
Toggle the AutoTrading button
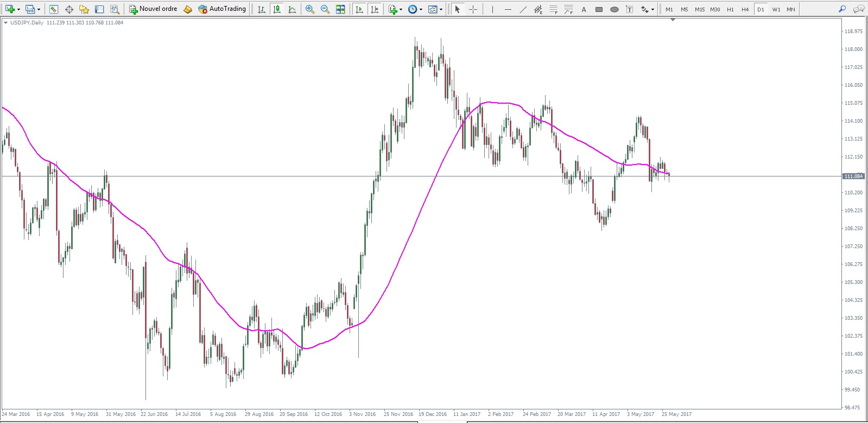coord(222,9)
